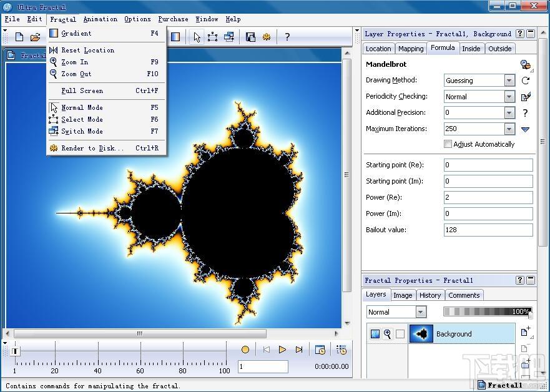The height and width of the screenshot is (392, 550).
Task: Switch to the Comments tab
Action: pos(464,295)
